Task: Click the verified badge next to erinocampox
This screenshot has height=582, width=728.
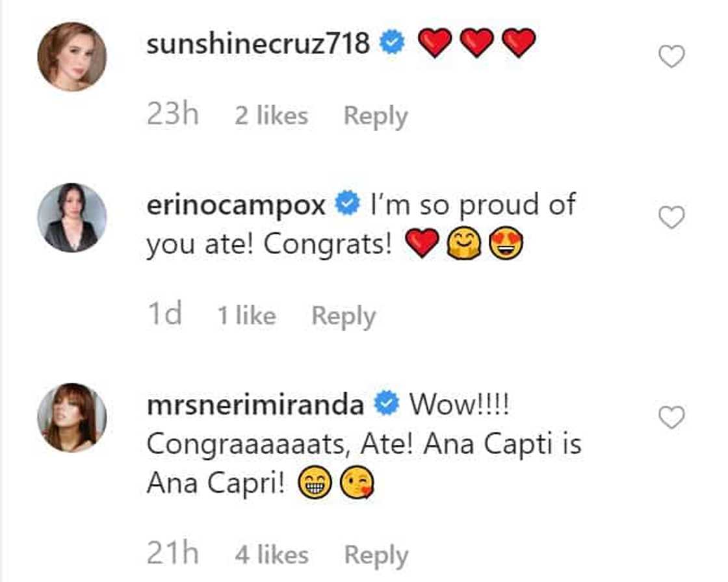Action: click(x=346, y=205)
